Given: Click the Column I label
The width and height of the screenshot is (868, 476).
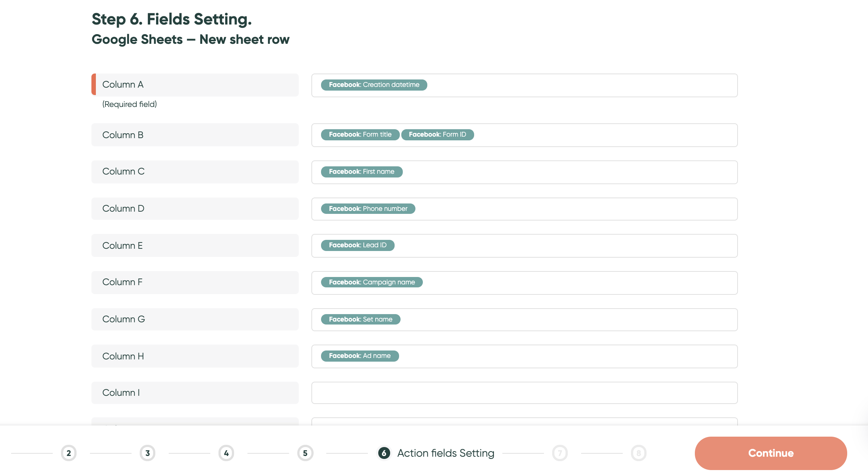Looking at the screenshot, I should [195, 393].
